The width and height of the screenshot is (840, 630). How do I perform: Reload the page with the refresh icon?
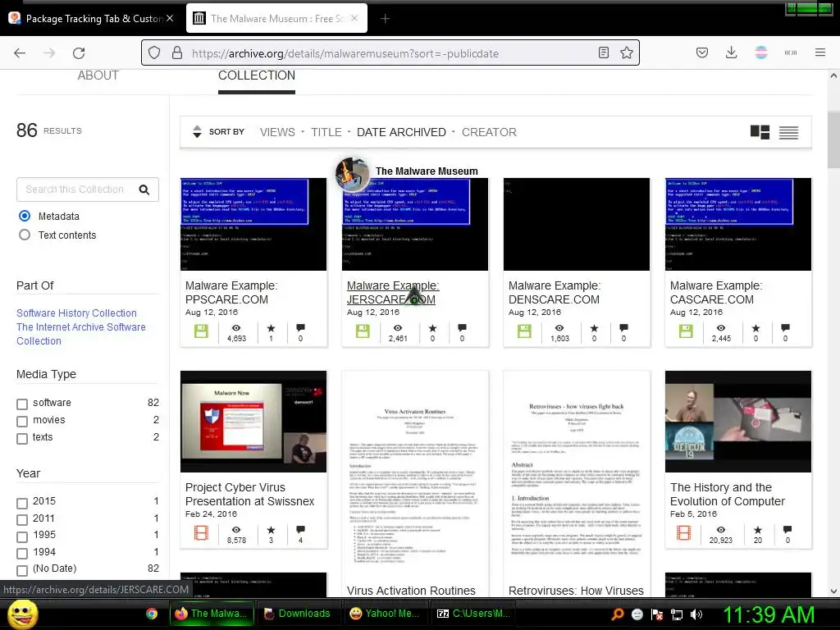[79, 53]
